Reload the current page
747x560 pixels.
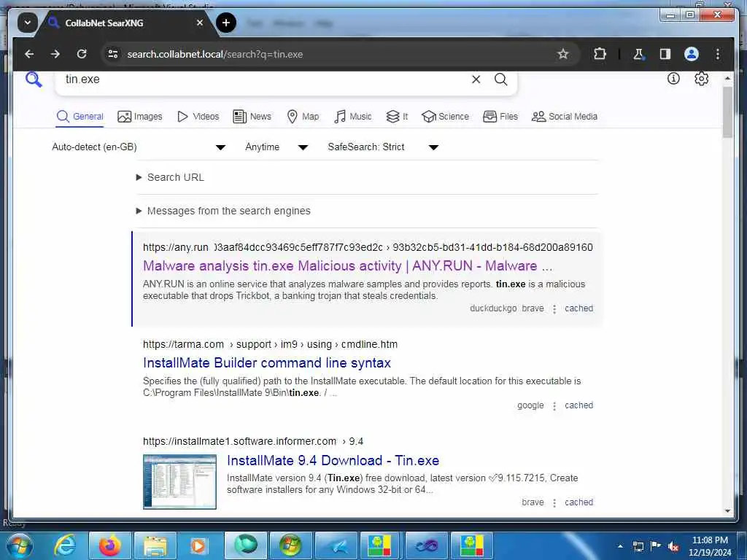click(x=82, y=54)
